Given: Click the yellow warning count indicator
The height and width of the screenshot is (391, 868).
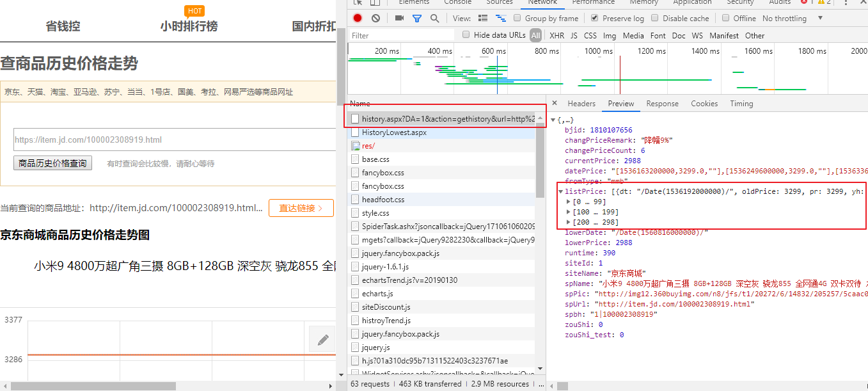Looking at the screenshot, I should 825,3.
